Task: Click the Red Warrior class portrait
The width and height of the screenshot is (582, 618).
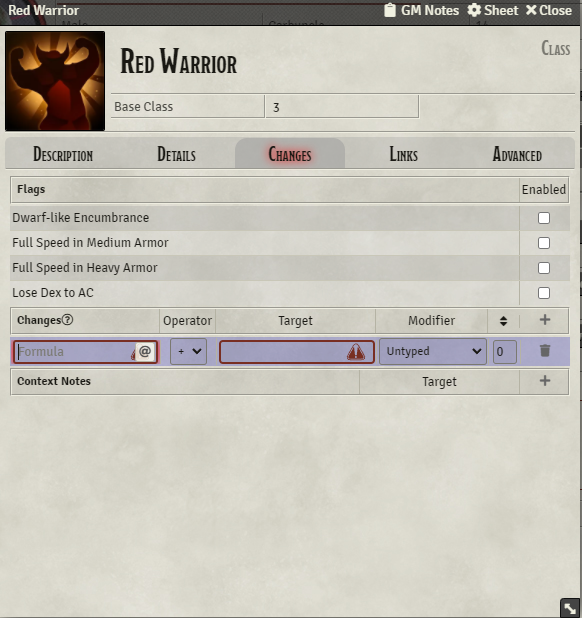Action: [55, 81]
